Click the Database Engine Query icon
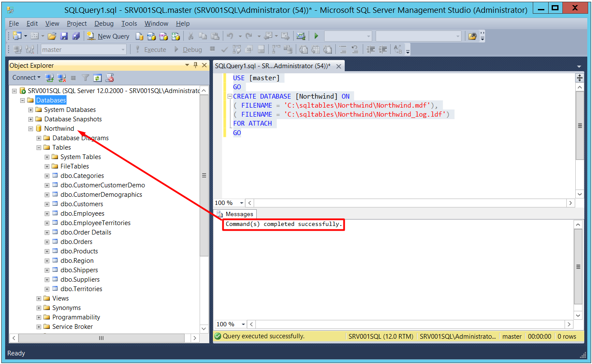592x364 pixels. coord(140,36)
